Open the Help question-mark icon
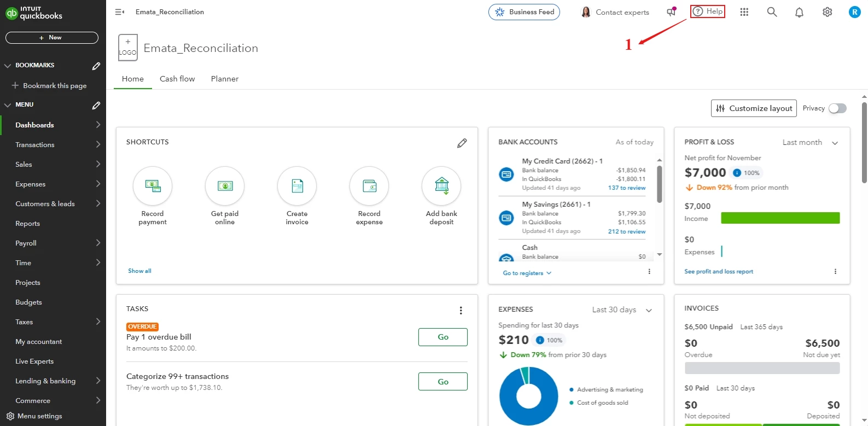This screenshot has height=426, width=868. 698,11
